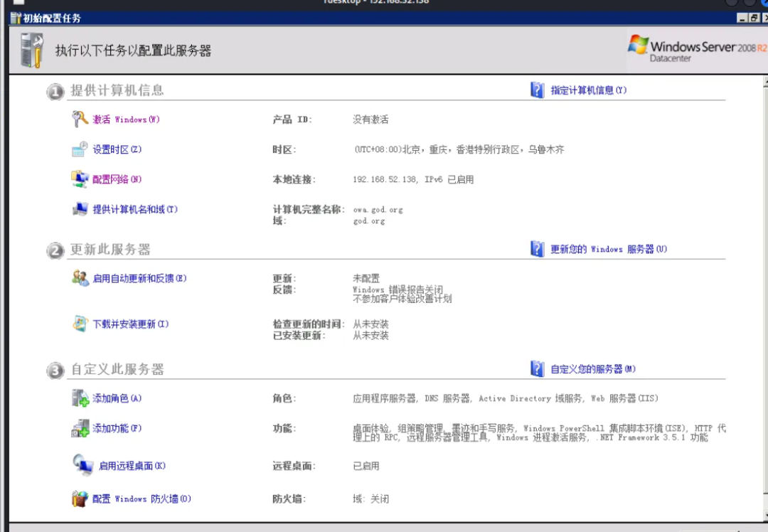Click the 没有激活 product ID value

370,119
